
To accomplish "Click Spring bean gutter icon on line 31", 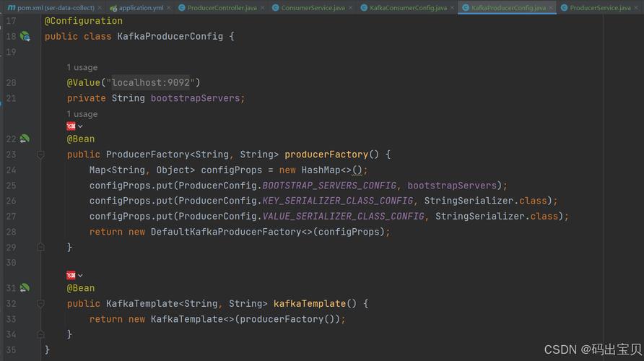I will click(25, 288).
